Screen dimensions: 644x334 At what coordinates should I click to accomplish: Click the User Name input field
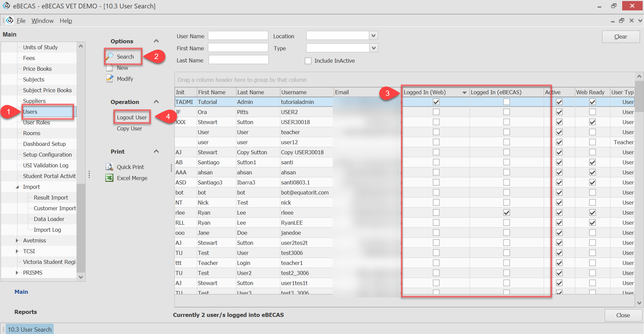[238, 36]
